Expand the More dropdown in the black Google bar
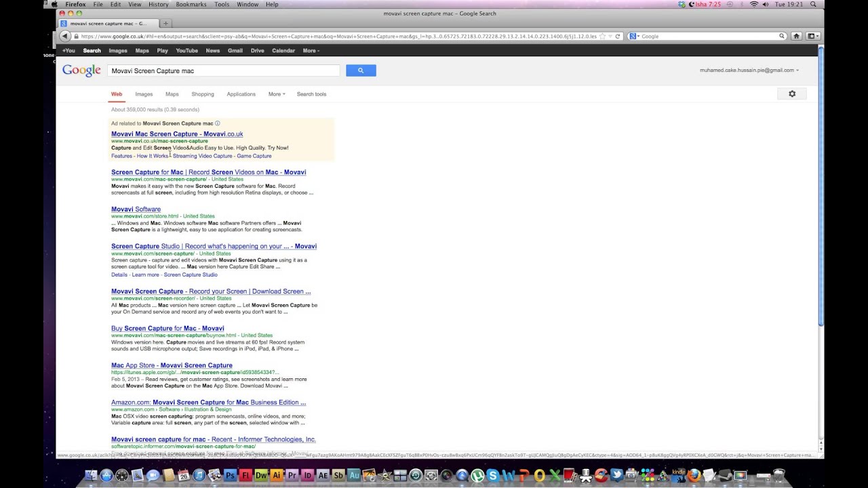Image resolution: width=868 pixels, height=488 pixels. point(311,50)
